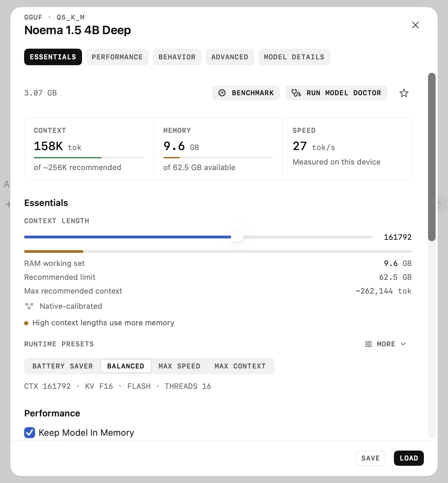The width and height of the screenshot is (448, 483).
Task: Click the Noema 1.5 4B Deep title
Action: tap(78, 30)
